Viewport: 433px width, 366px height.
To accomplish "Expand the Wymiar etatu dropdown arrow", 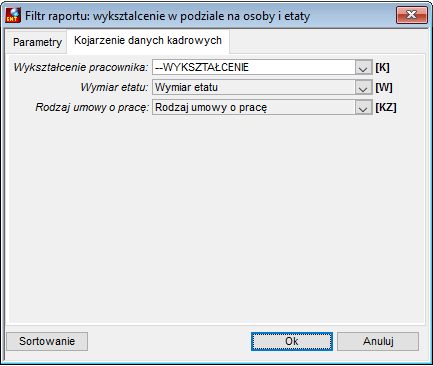I will click(x=363, y=88).
